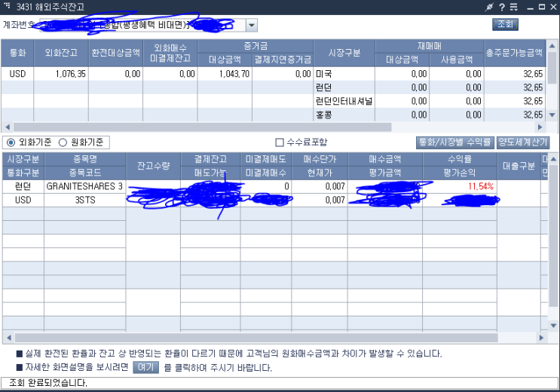Click the 수익률 column header

pyautogui.click(x=460, y=159)
